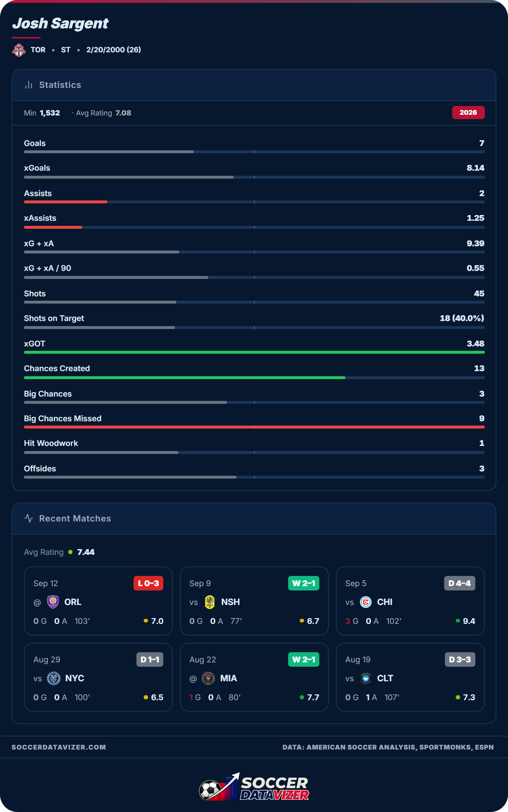Open the Sep 9 Nashville match card

pos(254,601)
